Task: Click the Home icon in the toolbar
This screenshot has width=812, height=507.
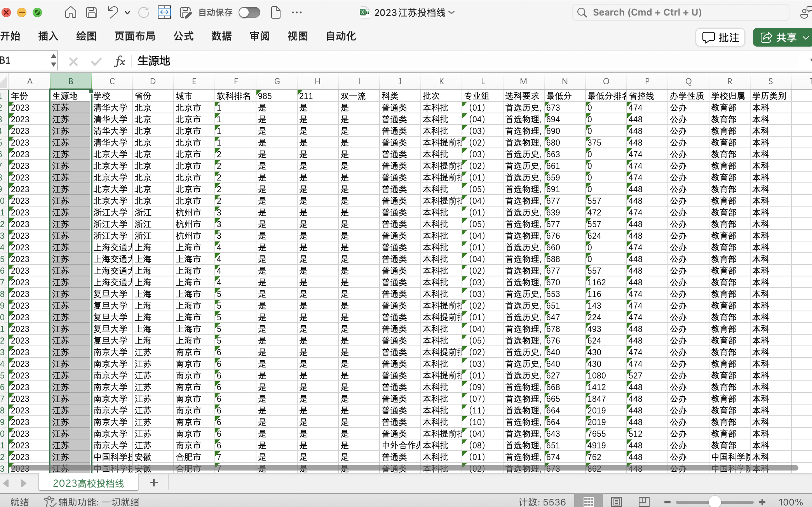Action: [70, 12]
